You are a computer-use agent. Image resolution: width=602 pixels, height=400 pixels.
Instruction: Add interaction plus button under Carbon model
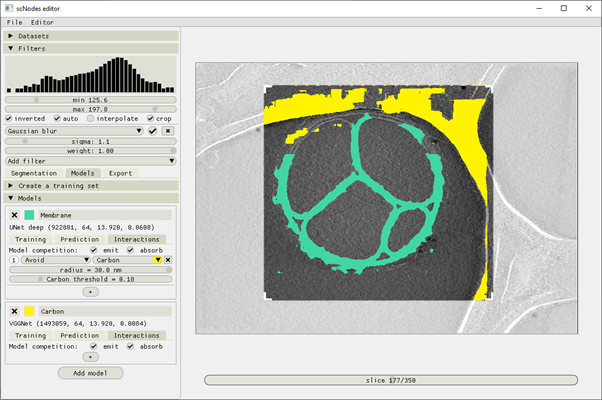90,357
